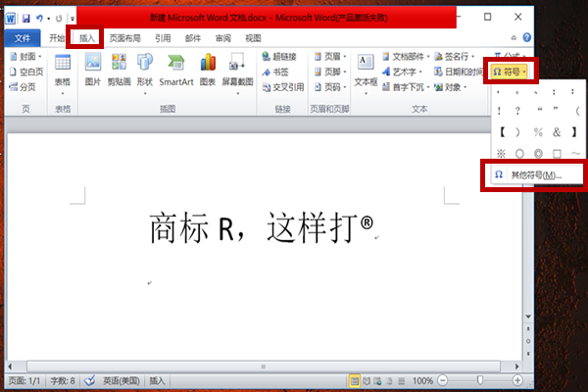Click the Redo icon in title bar
Screen dimensions: 588x392
(x=59, y=18)
